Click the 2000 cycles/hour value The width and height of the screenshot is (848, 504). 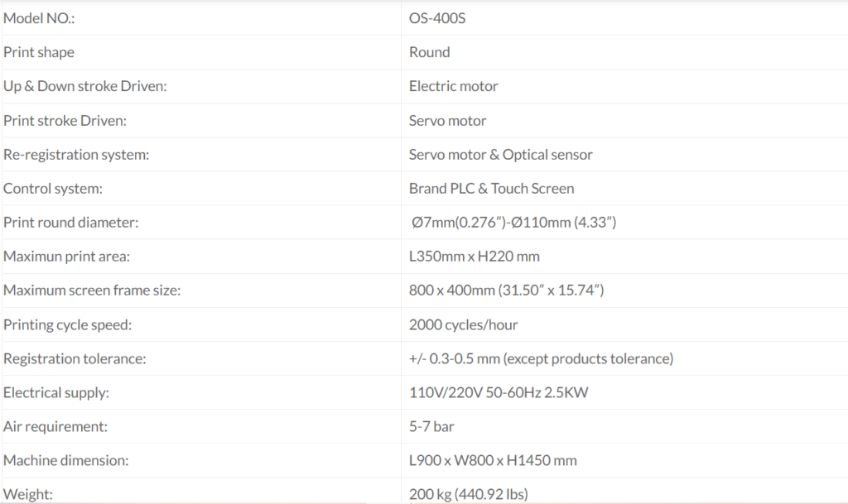pos(463,325)
